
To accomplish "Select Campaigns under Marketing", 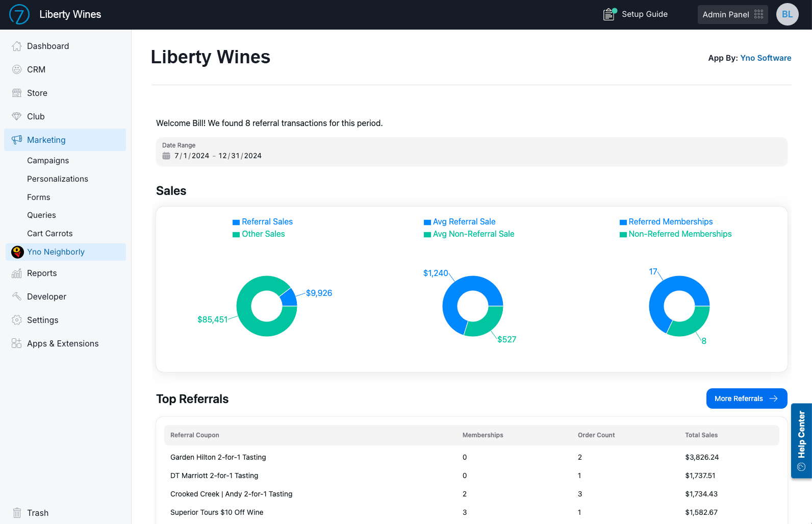I will click(x=48, y=160).
